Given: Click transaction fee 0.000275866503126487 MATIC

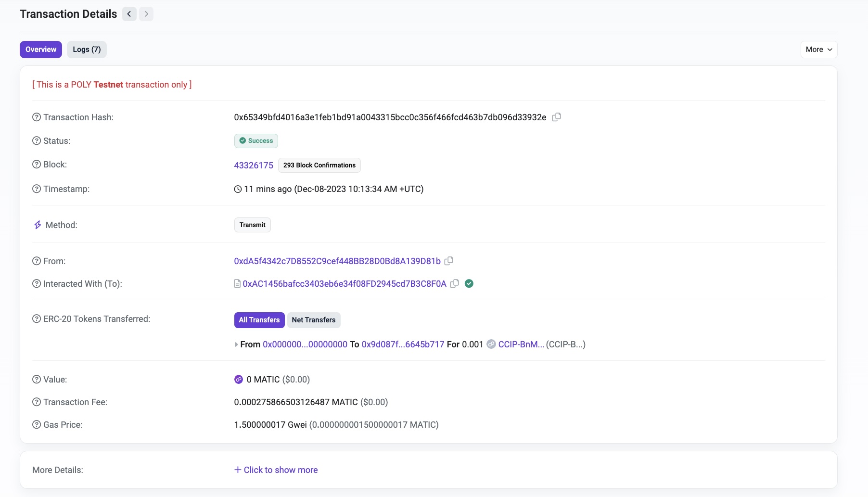Looking at the screenshot, I should coord(296,402).
